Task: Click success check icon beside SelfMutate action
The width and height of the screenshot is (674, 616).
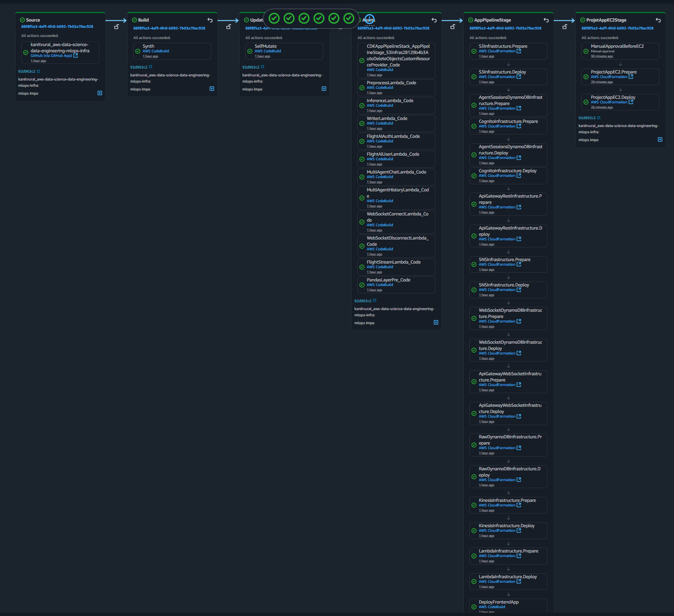Action: click(250, 51)
